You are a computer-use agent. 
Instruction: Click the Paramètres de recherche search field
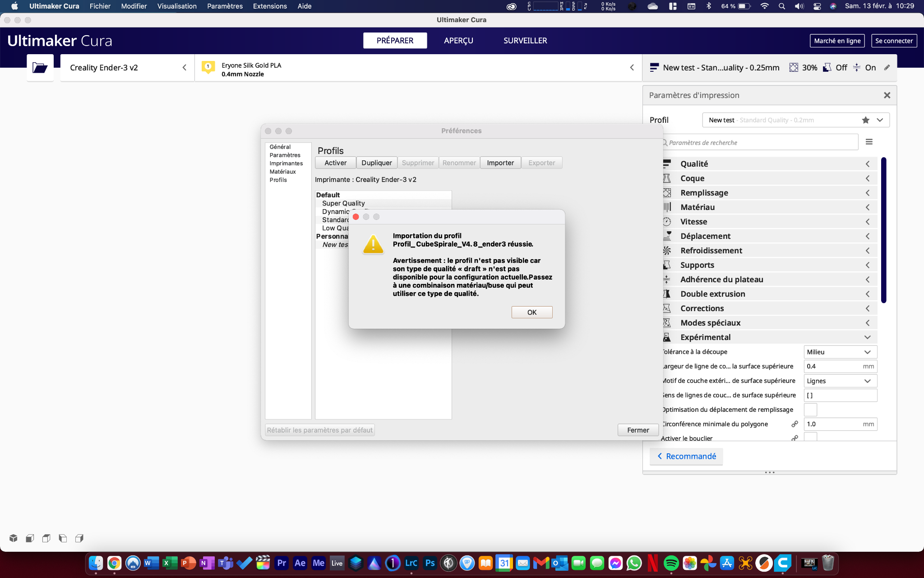coord(760,143)
